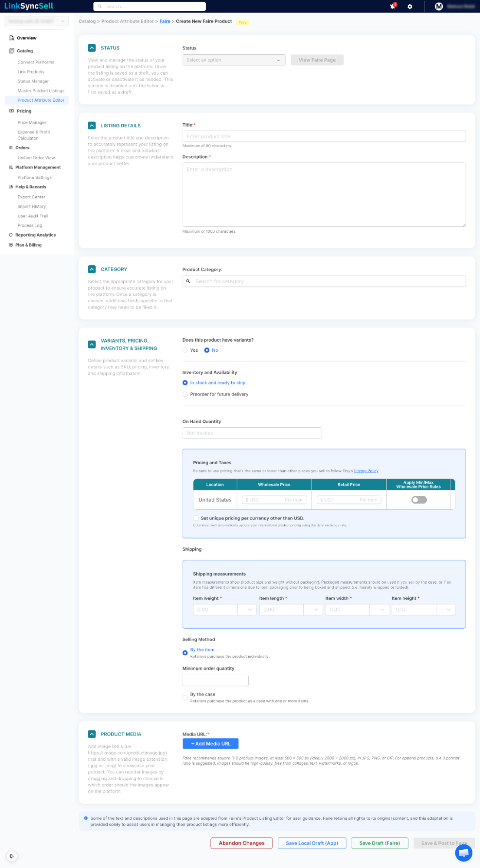
Task: Open the store selector dropdown in sidebar
Action: [37, 21]
